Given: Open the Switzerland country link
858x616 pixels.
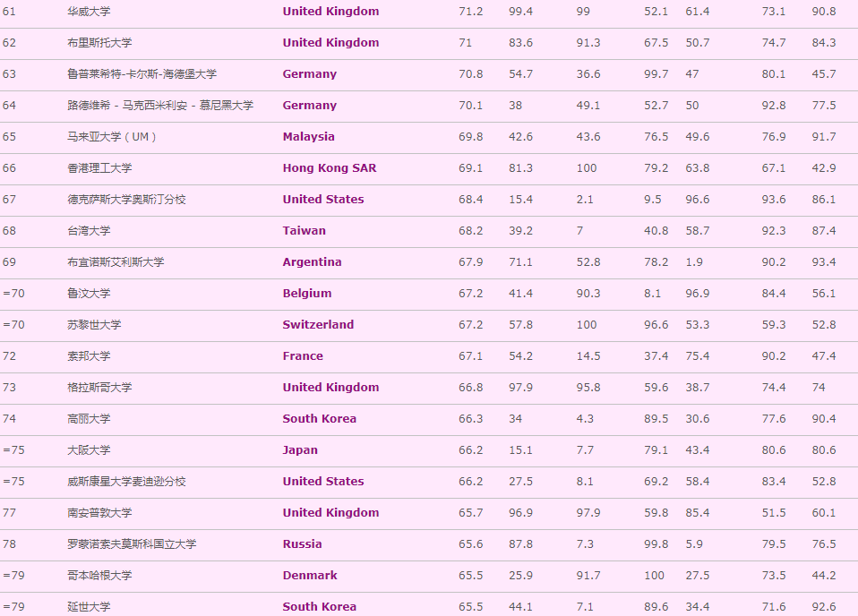Looking at the screenshot, I should 318,324.
